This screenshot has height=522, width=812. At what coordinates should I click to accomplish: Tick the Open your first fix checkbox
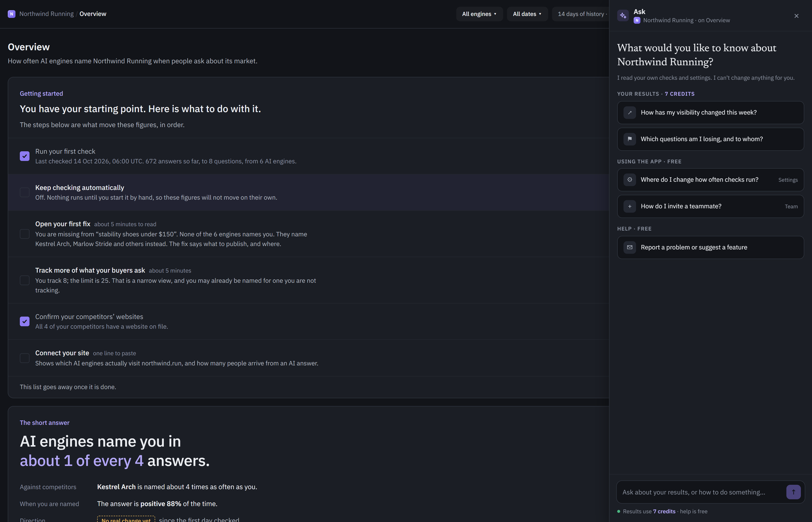[25, 234]
